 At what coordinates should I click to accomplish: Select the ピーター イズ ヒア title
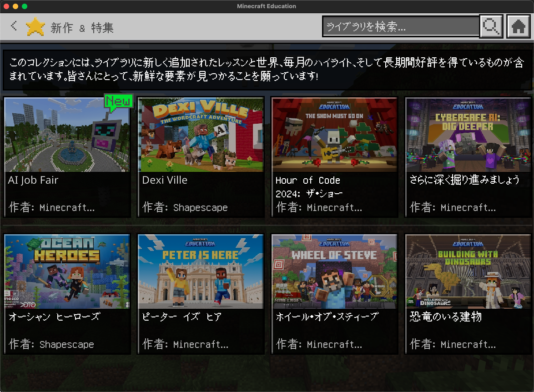[x=182, y=317]
